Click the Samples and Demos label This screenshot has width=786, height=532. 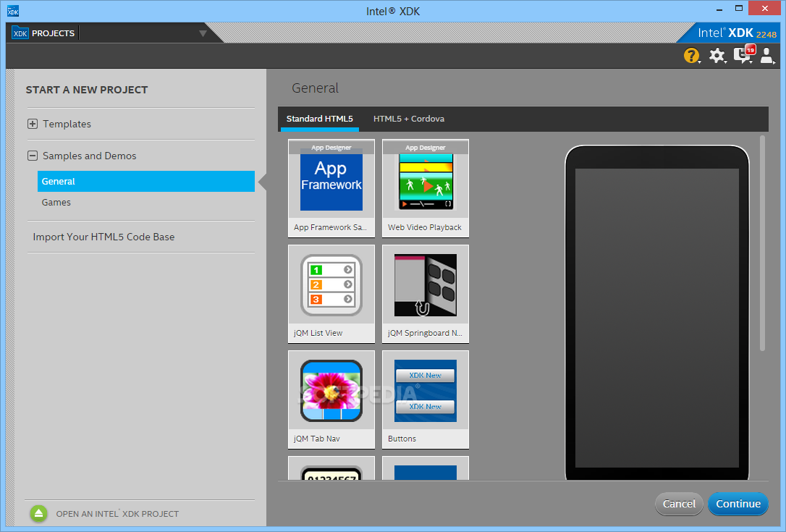click(89, 156)
